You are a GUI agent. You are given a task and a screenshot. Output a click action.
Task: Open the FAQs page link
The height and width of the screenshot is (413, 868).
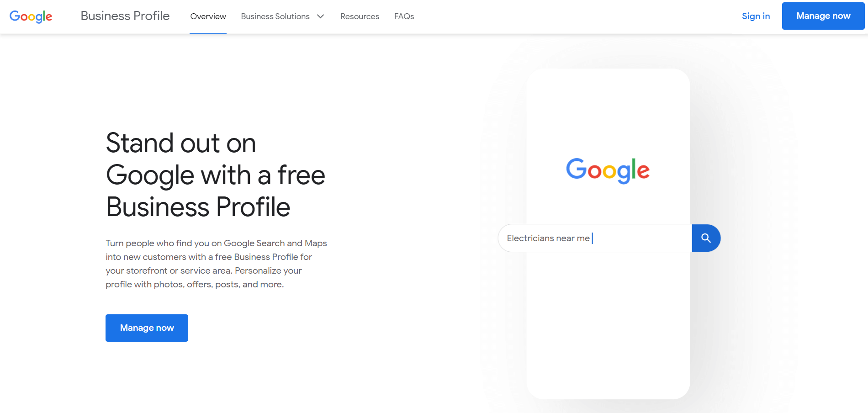coord(404,16)
